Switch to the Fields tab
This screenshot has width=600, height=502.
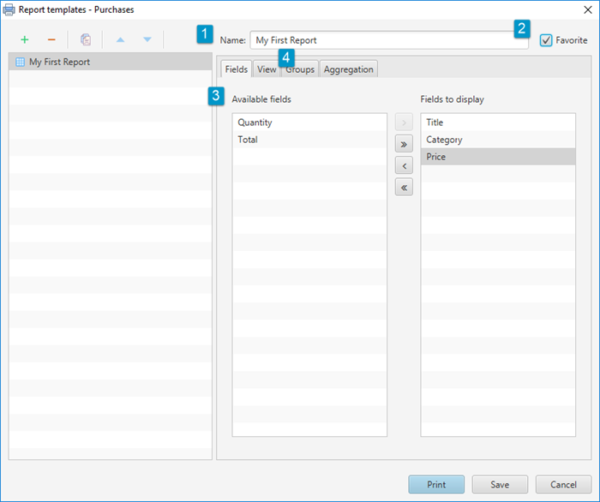[236, 69]
